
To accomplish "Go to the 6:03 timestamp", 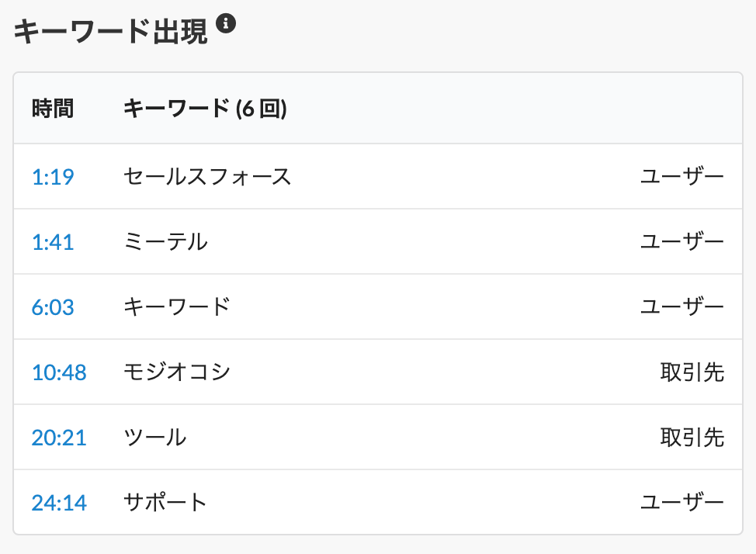I will pos(53,307).
